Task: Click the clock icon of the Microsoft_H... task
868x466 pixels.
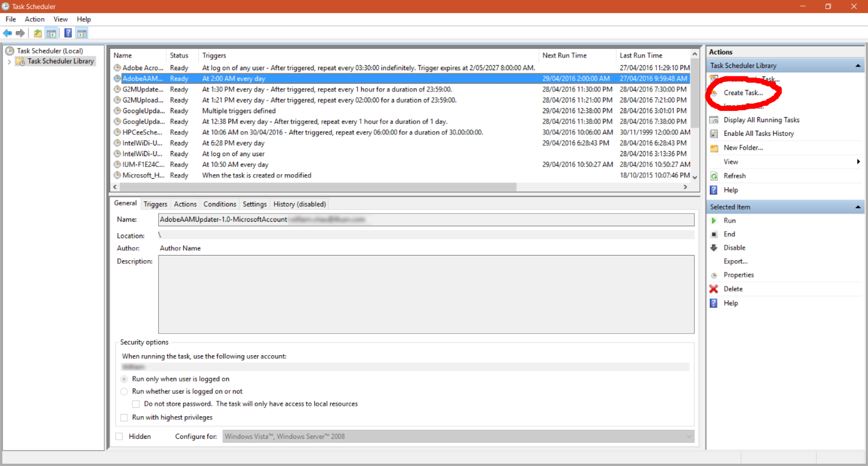Action: coord(118,175)
